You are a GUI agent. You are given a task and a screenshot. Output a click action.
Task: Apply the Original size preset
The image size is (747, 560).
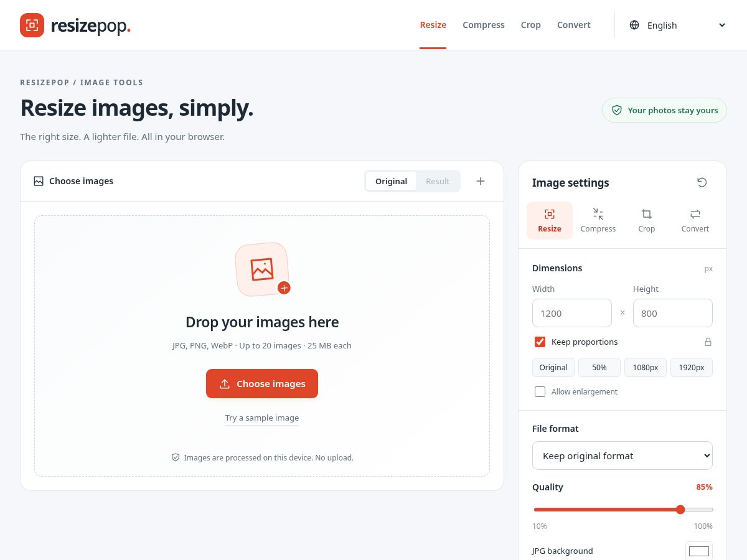(553, 367)
